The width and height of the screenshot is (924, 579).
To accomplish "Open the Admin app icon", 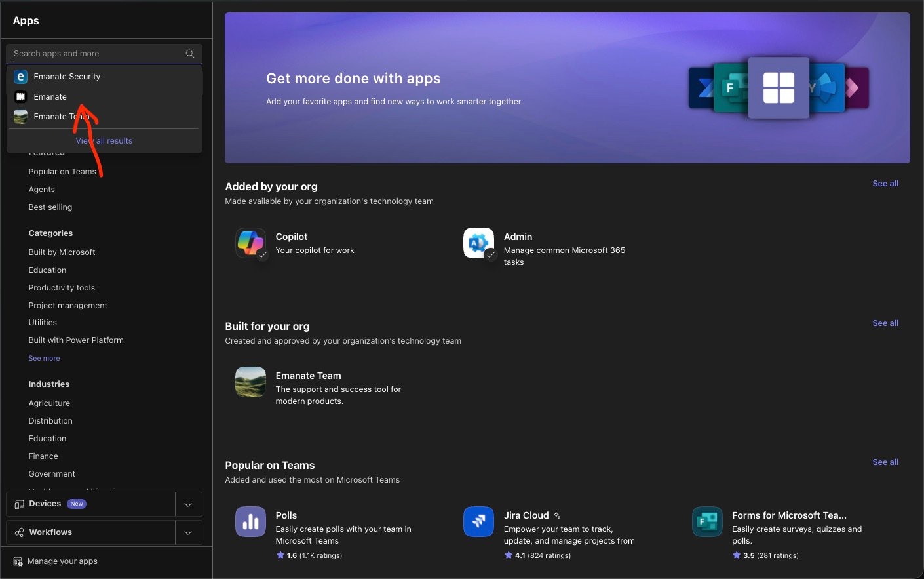I will pyautogui.click(x=479, y=243).
